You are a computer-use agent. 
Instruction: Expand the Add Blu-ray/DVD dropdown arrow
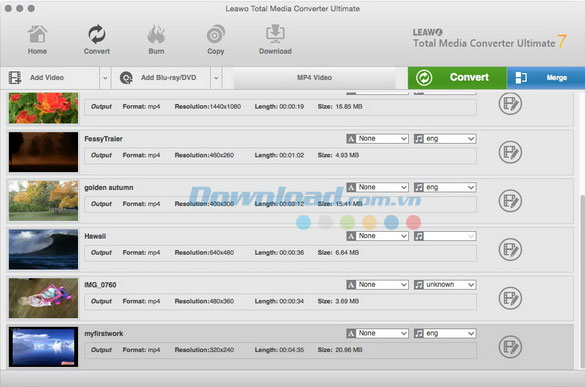coord(216,78)
